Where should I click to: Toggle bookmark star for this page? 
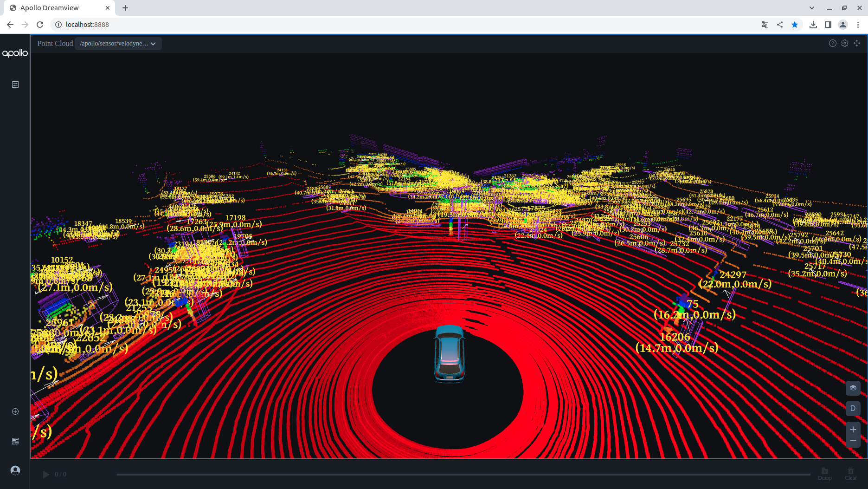coord(795,25)
